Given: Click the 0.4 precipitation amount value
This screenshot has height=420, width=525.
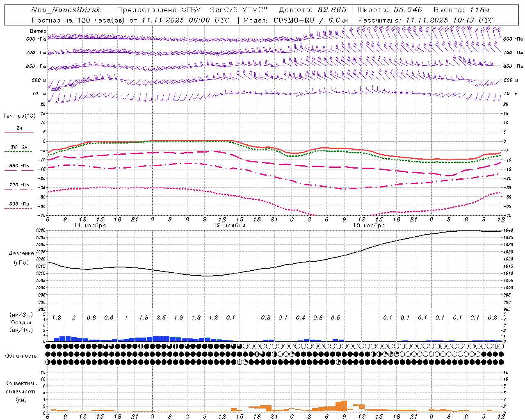Looking at the screenshot, I should pos(301,318).
